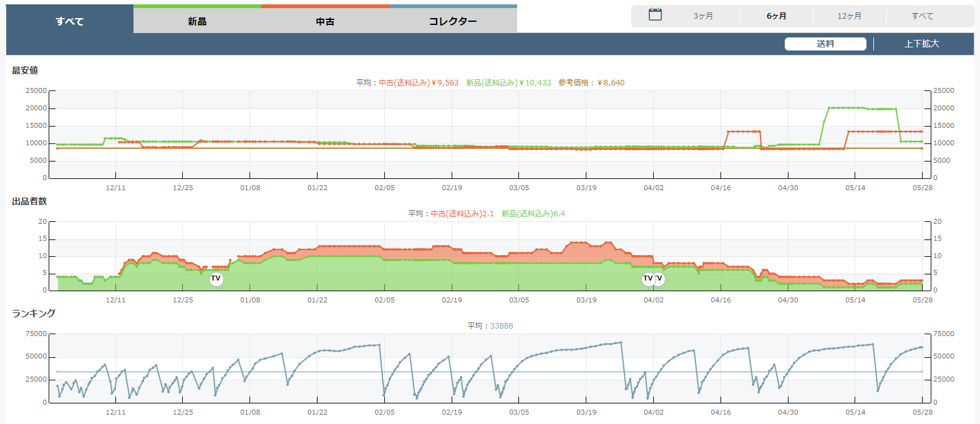Toggle 中古(送料込み)2.1 legend in 出品者数 chart
This screenshot has width=980, height=424.
[462, 214]
